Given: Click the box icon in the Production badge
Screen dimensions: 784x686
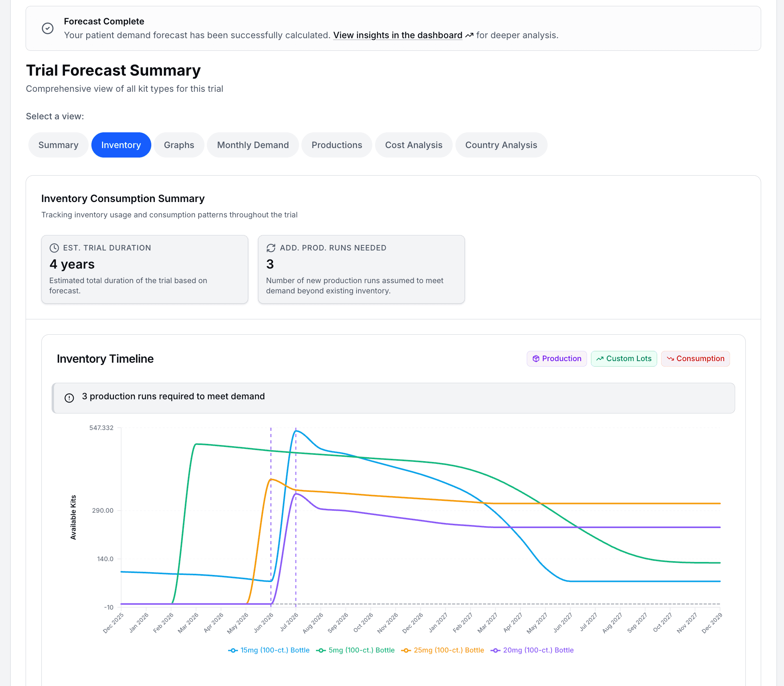Looking at the screenshot, I should [x=536, y=359].
